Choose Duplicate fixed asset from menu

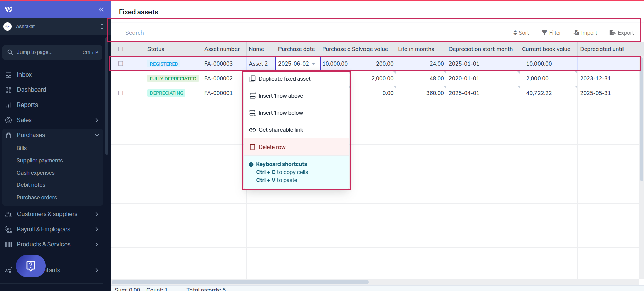click(x=284, y=79)
